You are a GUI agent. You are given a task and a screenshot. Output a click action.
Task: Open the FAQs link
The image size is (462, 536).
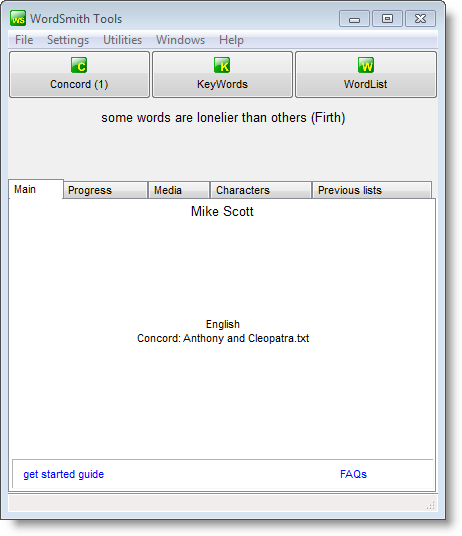coord(353,474)
